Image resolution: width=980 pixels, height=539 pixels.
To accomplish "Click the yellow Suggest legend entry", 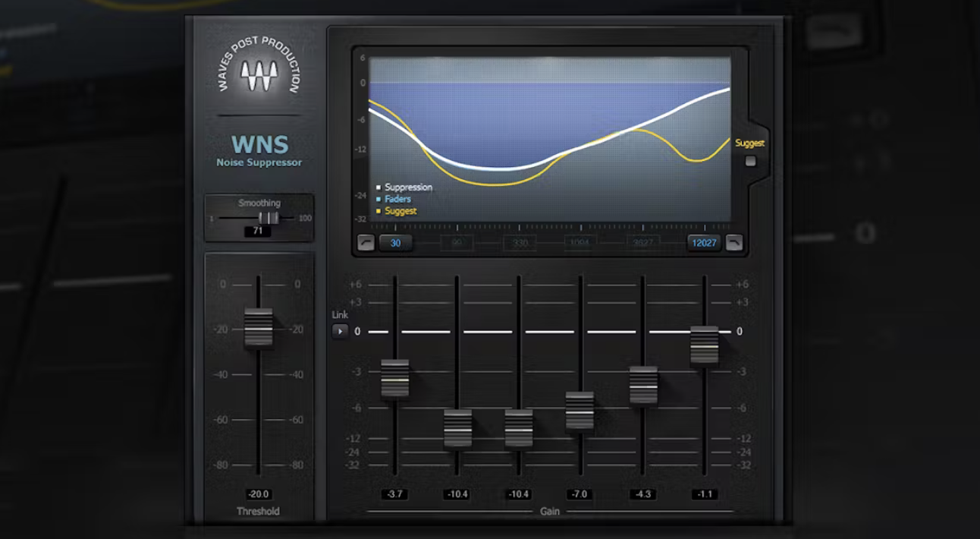I will 397,211.
